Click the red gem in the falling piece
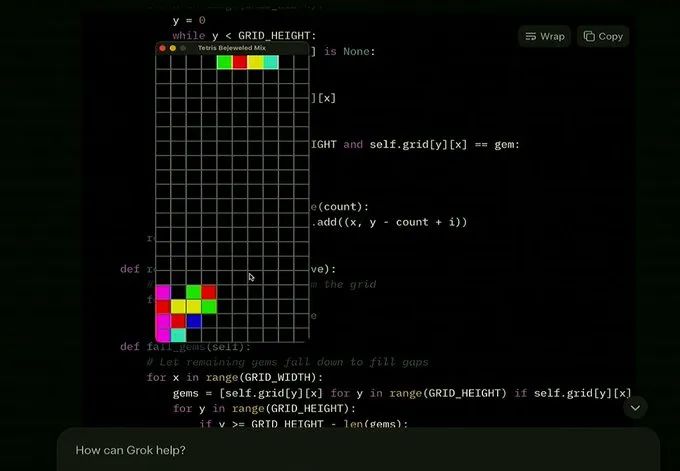Image resolution: width=680 pixels, height=471 pixels. tap(240, 62)
